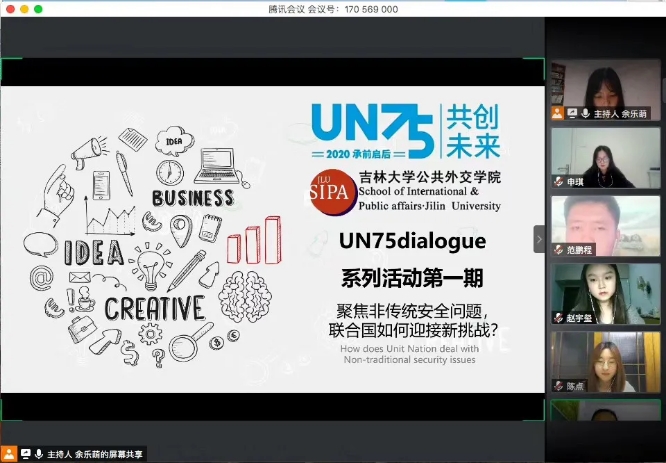
Task: Click the microphone icon in bottom status bar
Action: tap(39, 454)
